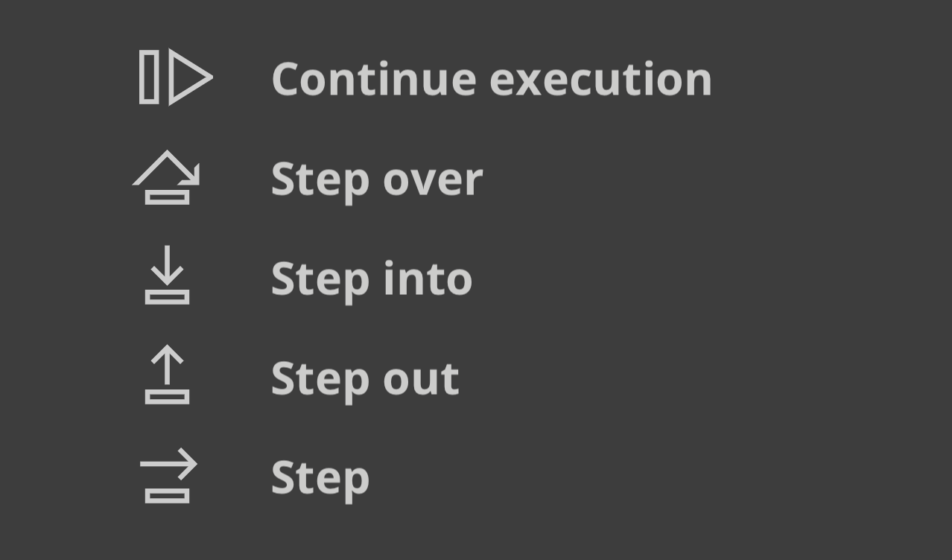Click the Step into down-arrow icon
The height and width of the screenshot is (560, 952).
pos(167,275)
